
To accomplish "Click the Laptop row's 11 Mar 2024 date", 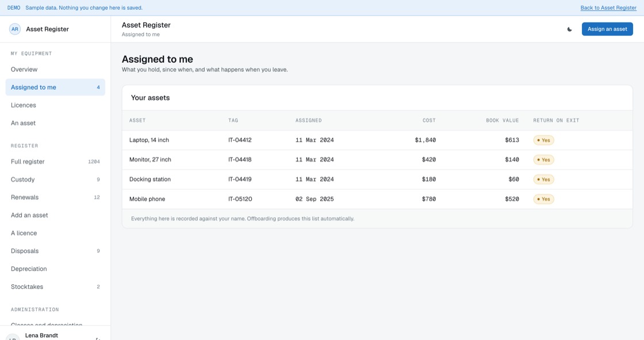I will [315, 140].
